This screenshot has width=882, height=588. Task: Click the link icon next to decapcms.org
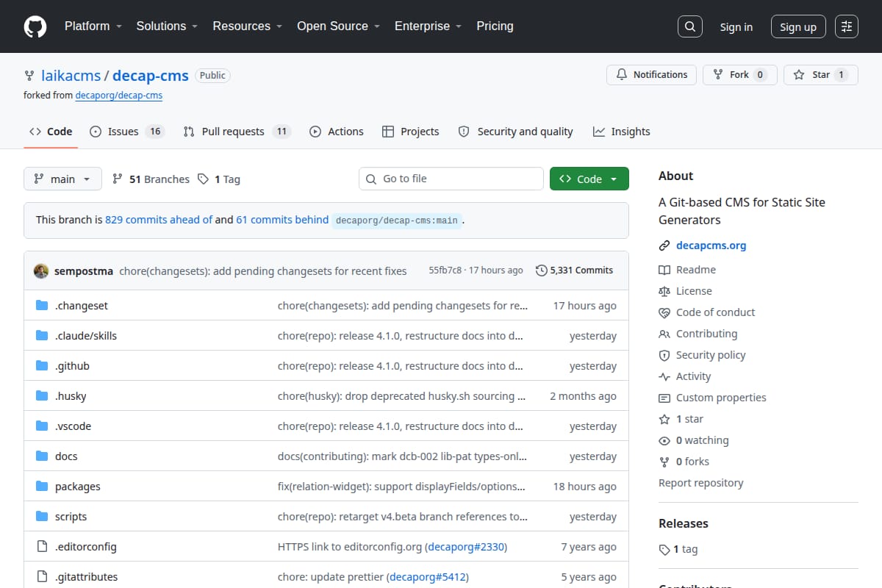click(x=664, y=245)
